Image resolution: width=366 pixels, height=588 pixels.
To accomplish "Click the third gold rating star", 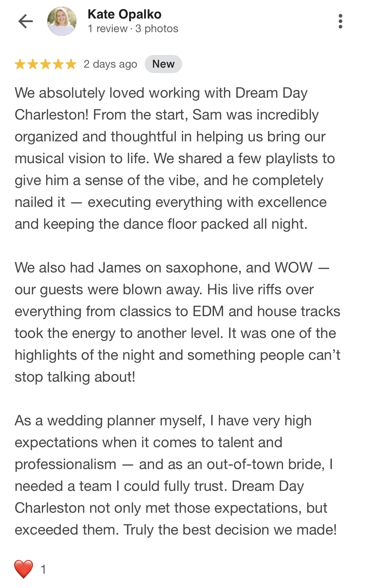I will (46, 64).
